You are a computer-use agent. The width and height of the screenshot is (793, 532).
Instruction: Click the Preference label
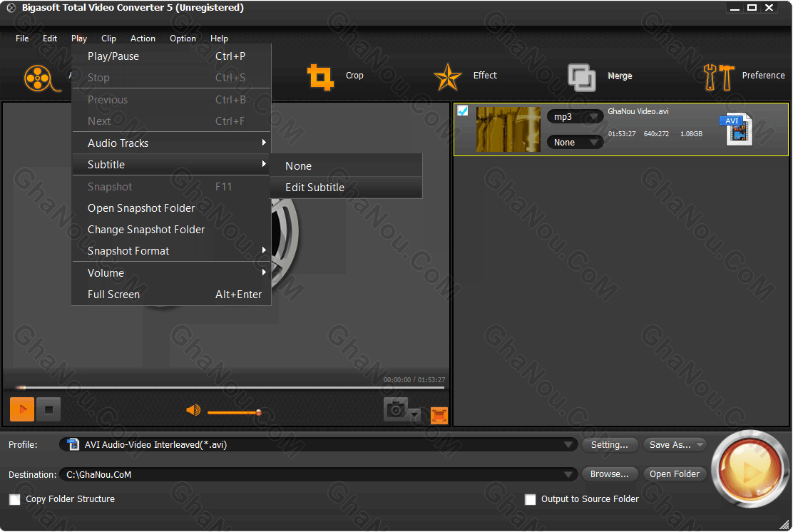click(x=763, y=76)
